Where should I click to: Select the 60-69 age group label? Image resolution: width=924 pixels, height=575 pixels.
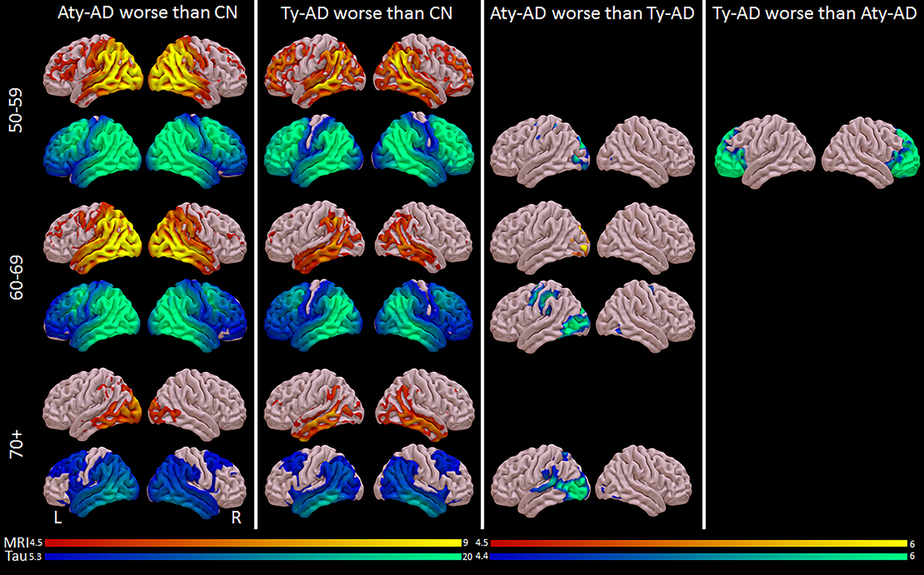click(x=16, y=278)
